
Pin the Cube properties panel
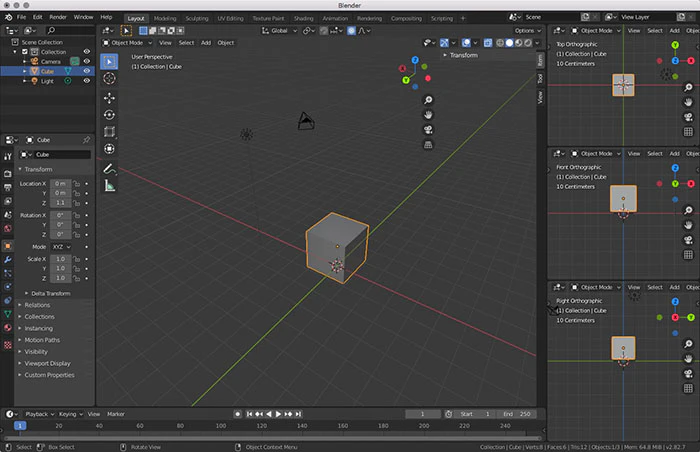coord(86,140)
